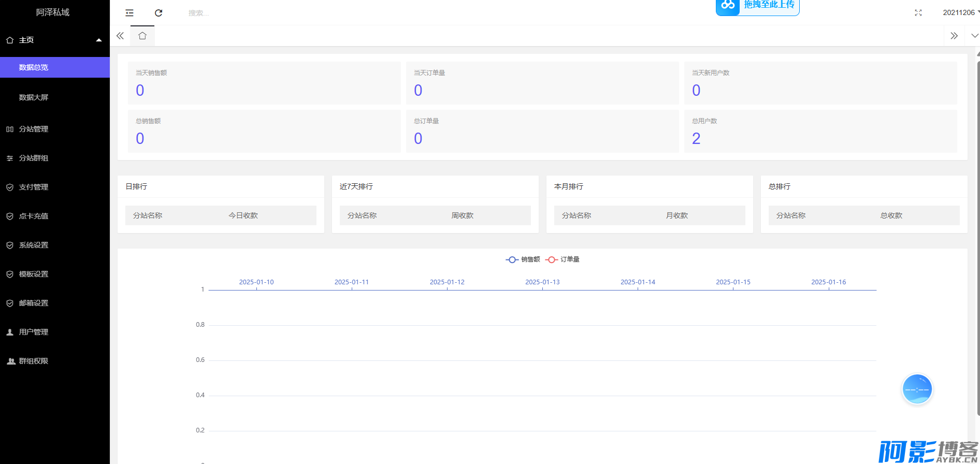The width and height of the screenshot is (980, 464).
Task: Click the group icon beside 群组权限
Action: [11, 361]
